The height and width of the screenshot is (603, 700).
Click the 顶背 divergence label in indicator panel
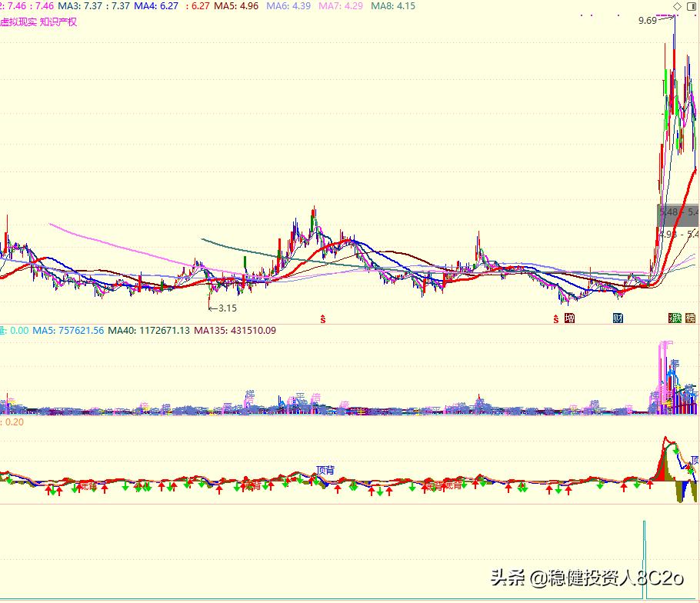point(325,469)
